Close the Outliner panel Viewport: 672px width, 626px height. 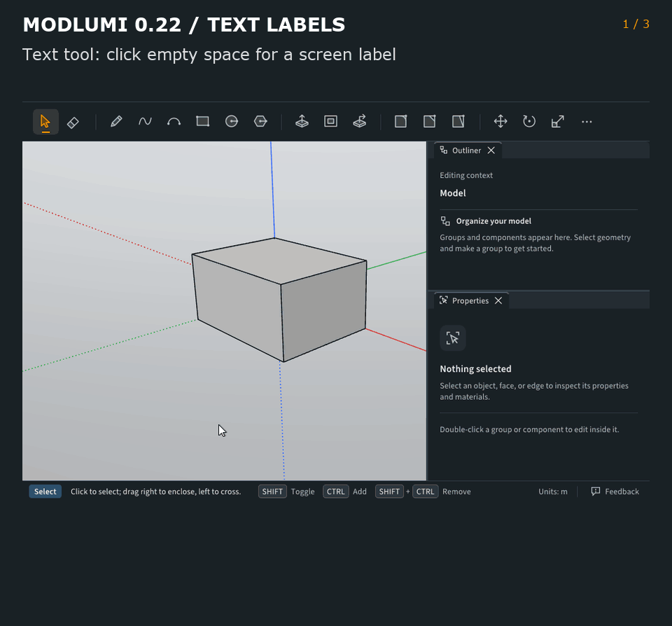[491, 151]
